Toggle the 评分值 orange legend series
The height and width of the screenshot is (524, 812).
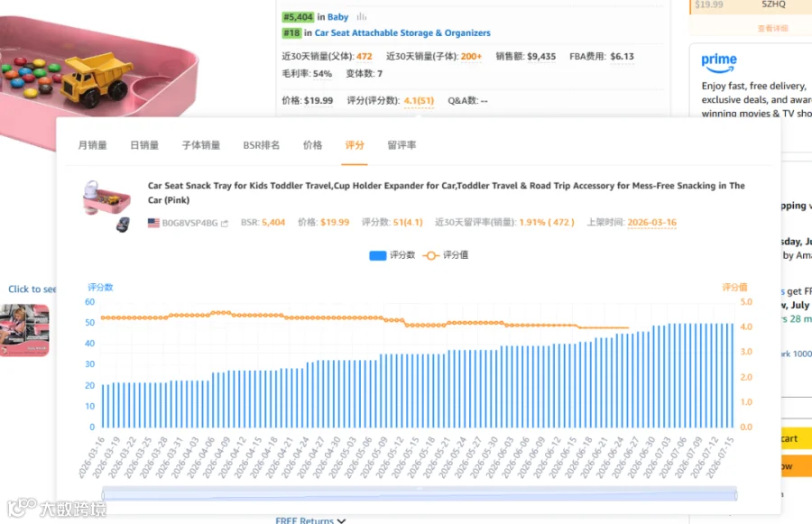tap(446, 255)
